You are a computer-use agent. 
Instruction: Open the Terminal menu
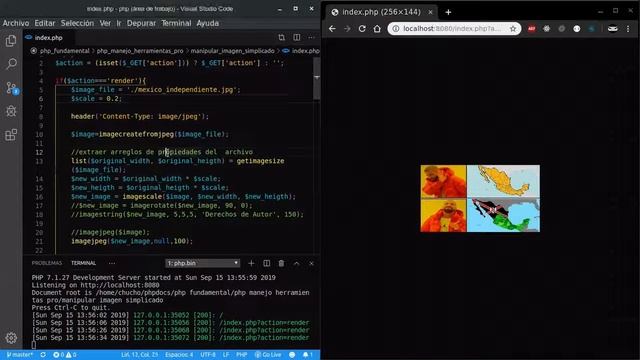point(176,23)
